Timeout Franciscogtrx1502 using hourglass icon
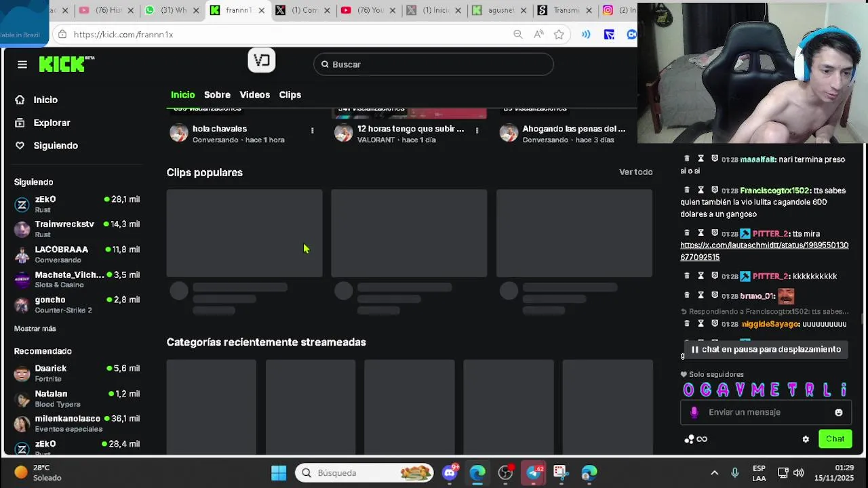This screenshot has width=868, height=488. point(701,190)
